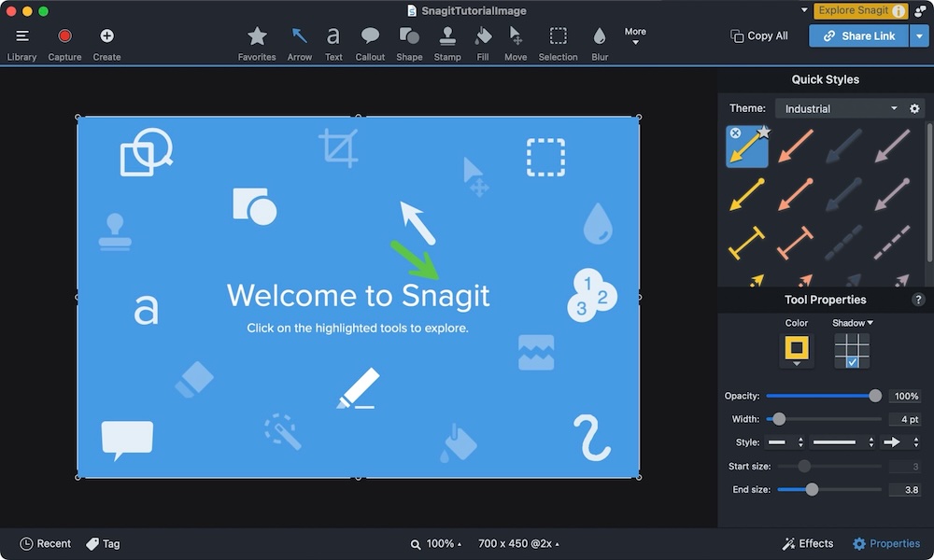Click the 1 2 3 step icon on canvas
The image size is (934, 560).
click(x=591, y=295)
